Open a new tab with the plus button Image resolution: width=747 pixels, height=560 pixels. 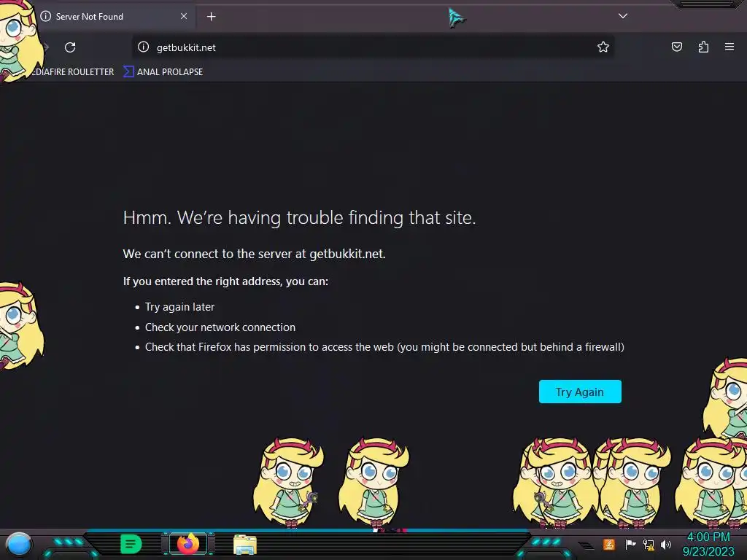[211, 17]
